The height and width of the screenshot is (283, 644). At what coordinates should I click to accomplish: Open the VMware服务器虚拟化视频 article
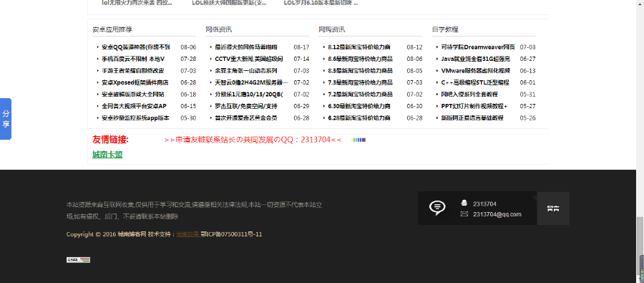point(476,71)
